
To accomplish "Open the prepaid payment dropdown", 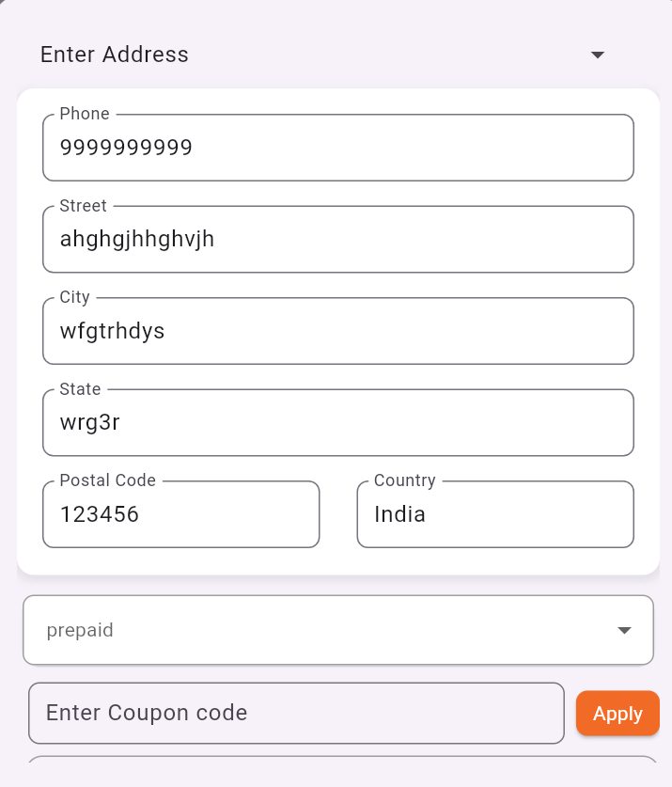I will (x=338, y=630).
